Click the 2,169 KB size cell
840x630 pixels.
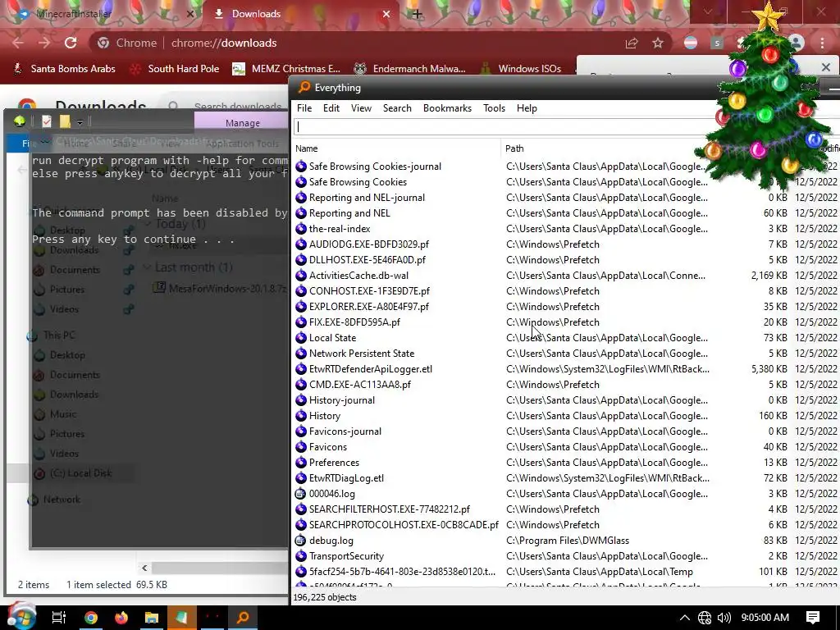point(769,276)
